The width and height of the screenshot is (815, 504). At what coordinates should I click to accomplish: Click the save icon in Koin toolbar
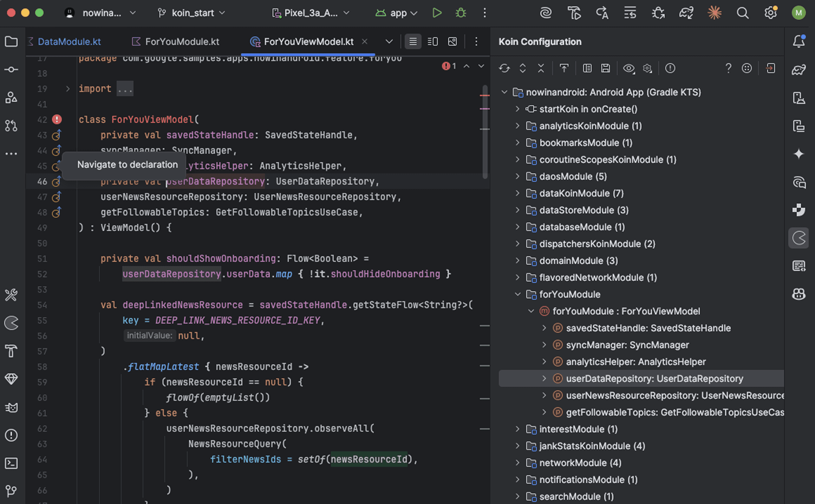605,68
